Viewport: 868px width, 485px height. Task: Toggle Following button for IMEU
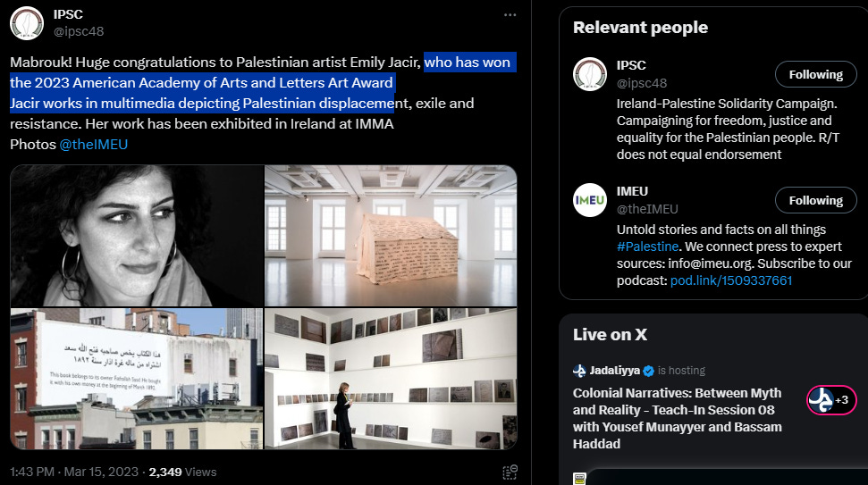tap(815, 200)
